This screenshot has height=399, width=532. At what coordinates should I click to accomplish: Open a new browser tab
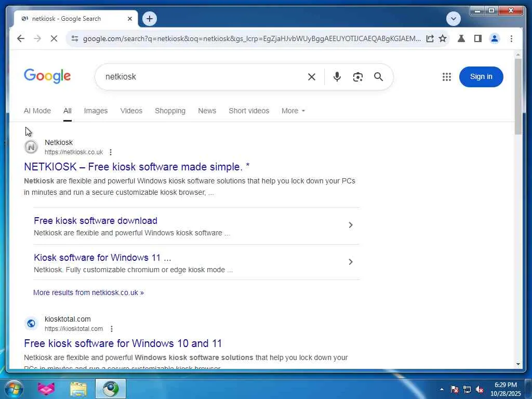point(150,19)
